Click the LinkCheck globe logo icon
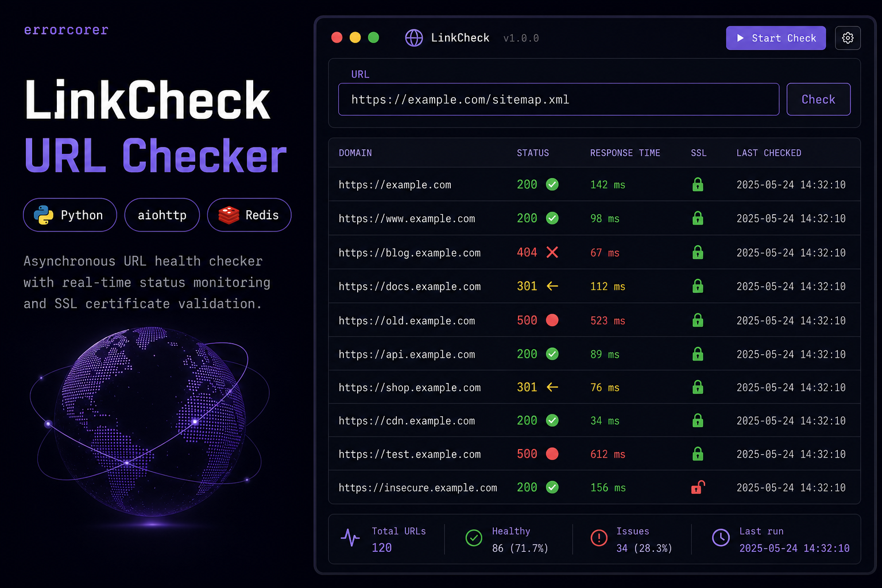 pos(414,38)
